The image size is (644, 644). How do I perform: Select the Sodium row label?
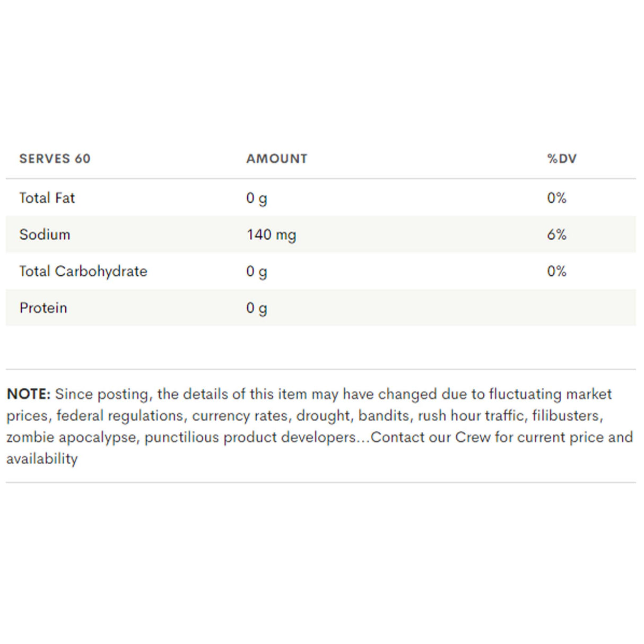click(45, 234)
